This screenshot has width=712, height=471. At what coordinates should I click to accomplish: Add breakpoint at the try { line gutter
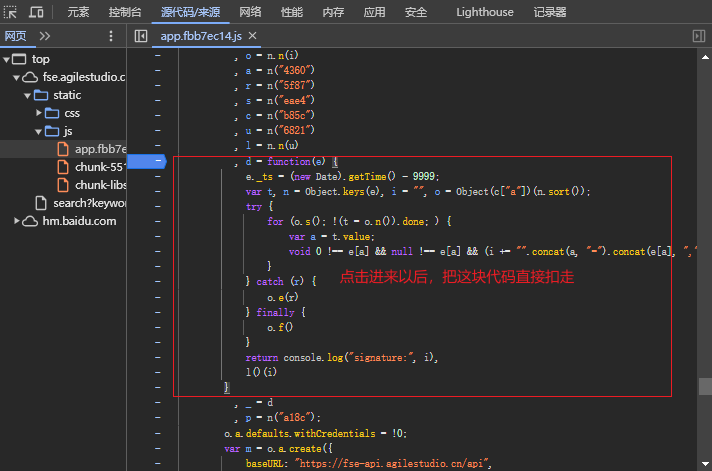point(158,206)
